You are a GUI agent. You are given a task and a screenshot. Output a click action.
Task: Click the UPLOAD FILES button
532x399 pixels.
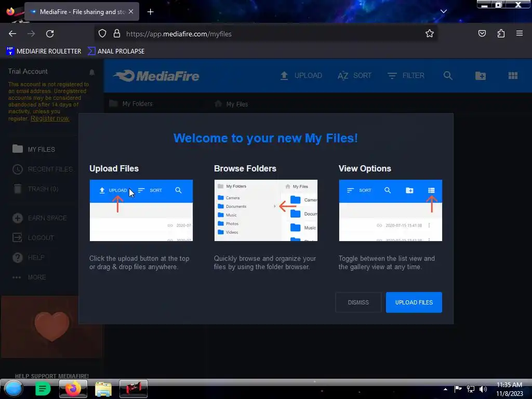click(x=414, y=302)
